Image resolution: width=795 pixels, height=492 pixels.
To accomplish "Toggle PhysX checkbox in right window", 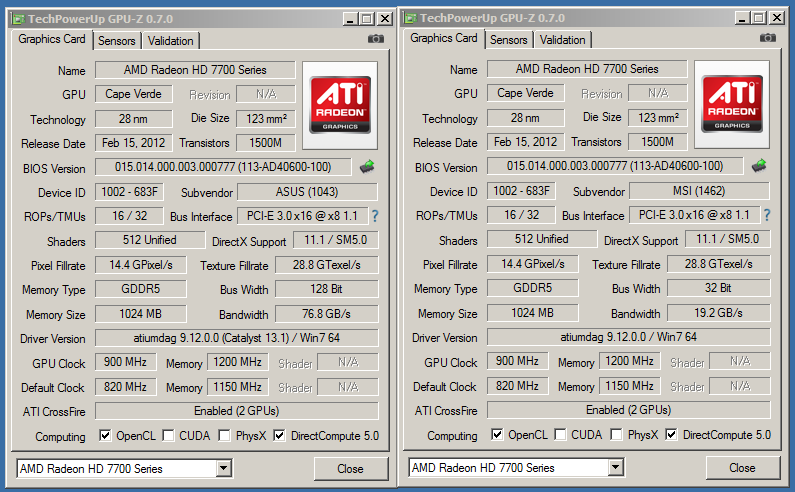I will click(x=617, y=434).
